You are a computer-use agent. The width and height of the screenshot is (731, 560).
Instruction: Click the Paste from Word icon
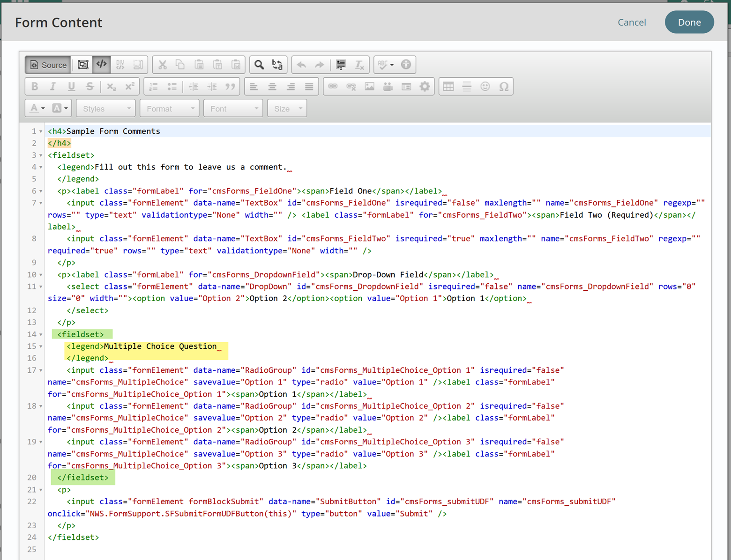click(236, 65)
